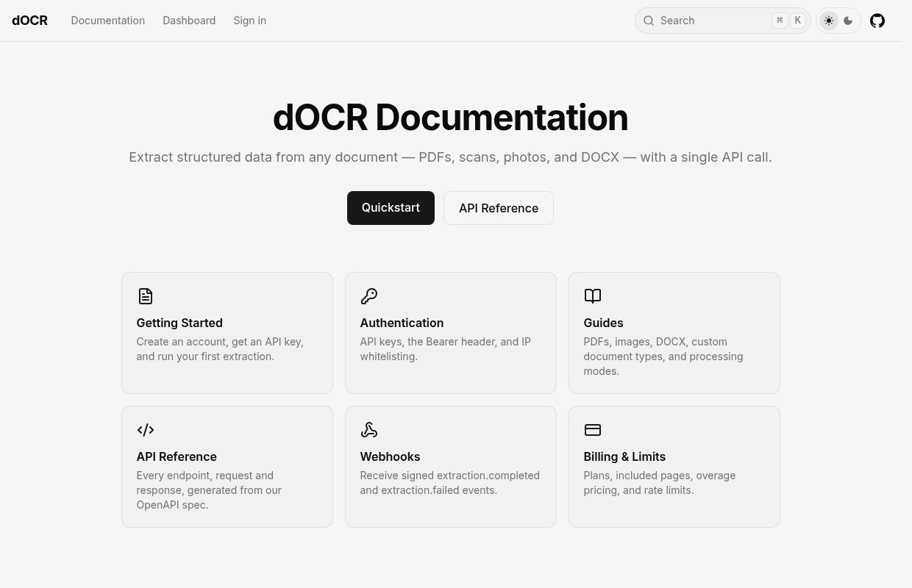Click the search magnifier icon
Screen dimensions: 912x588
coord(649,21)
